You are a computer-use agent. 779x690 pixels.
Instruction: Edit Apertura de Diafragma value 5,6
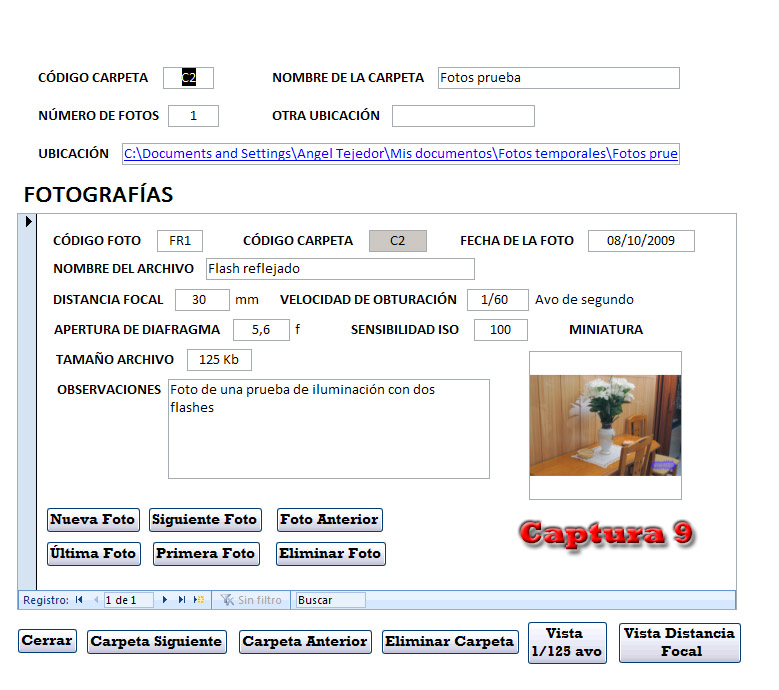pyautogui.click(x=261, y=330)
